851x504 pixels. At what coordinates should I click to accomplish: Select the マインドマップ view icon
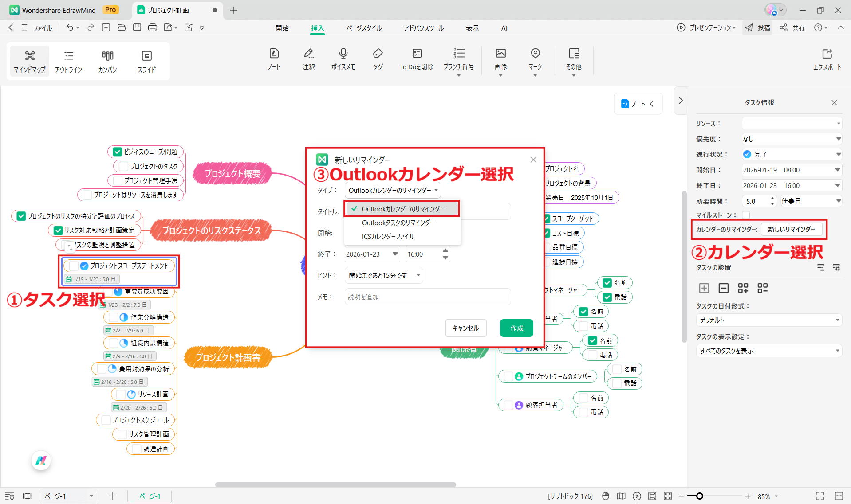[x=29, y=61]
